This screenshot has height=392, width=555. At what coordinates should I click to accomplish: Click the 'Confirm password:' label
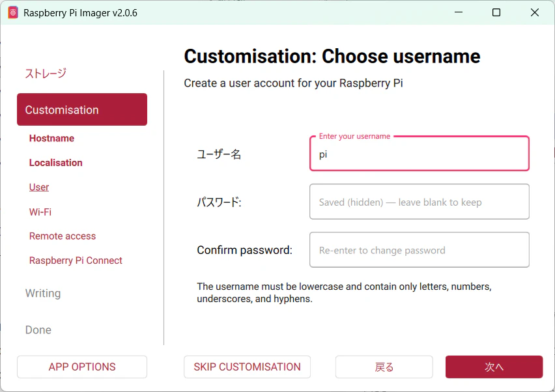[x=244, y=250]
